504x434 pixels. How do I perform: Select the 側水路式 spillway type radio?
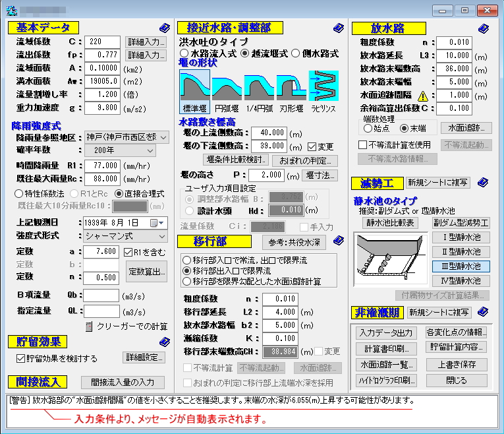(x=296, y=53)
